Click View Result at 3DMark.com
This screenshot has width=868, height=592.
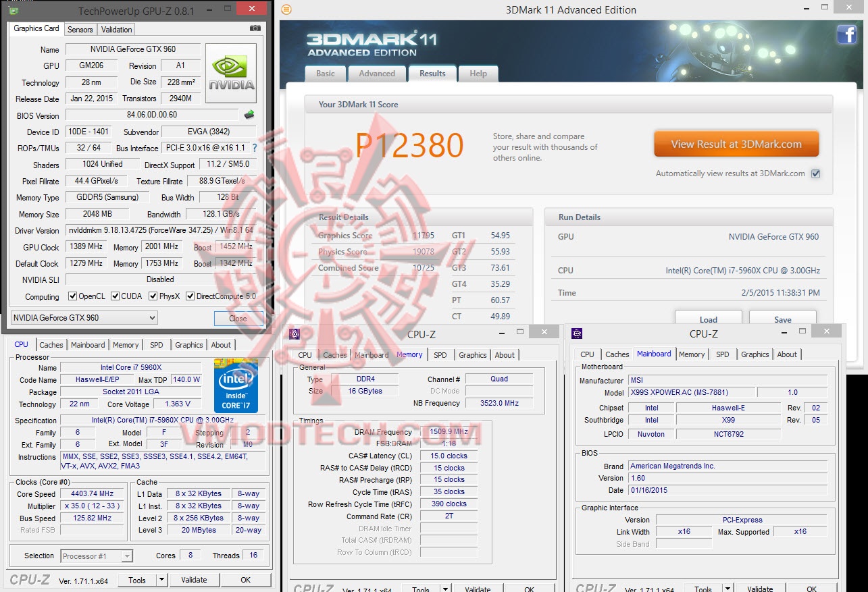pos(736,144)
